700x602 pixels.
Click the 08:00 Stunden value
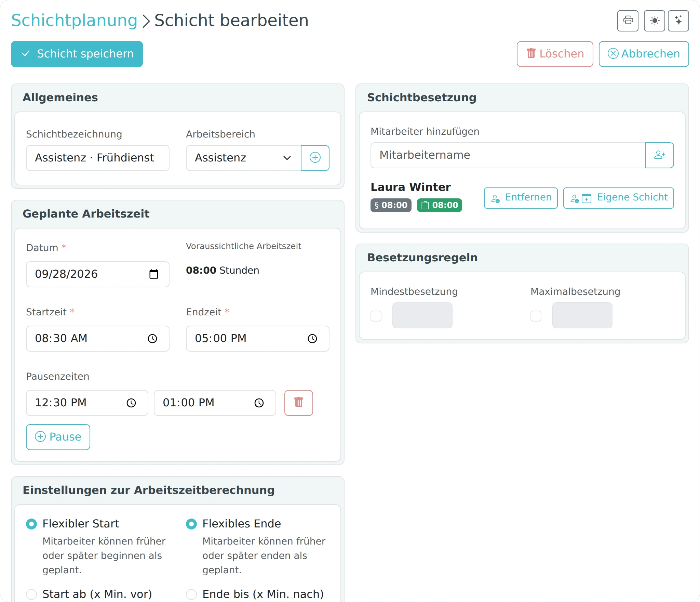click(x=223, y=270)
